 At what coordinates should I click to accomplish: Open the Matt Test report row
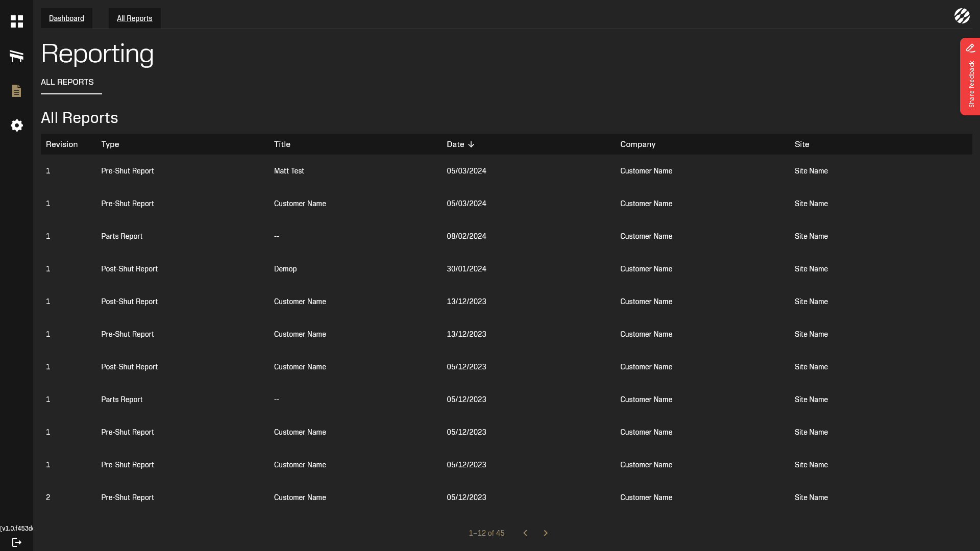point(289,171)
